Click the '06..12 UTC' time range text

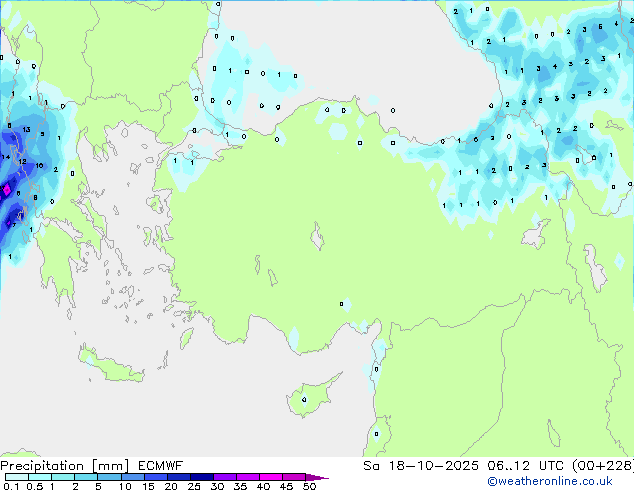click(x=525, y=466)
